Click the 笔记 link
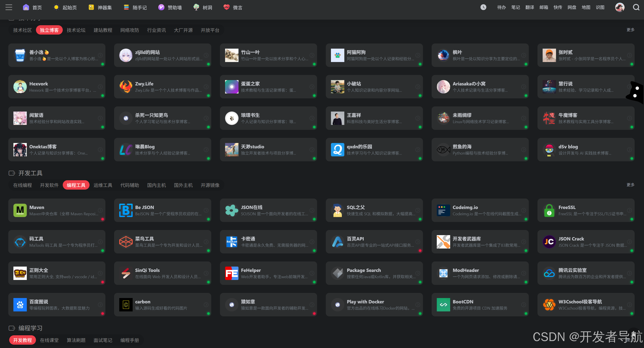The image size is (644, 348). (x=516, y=8)
